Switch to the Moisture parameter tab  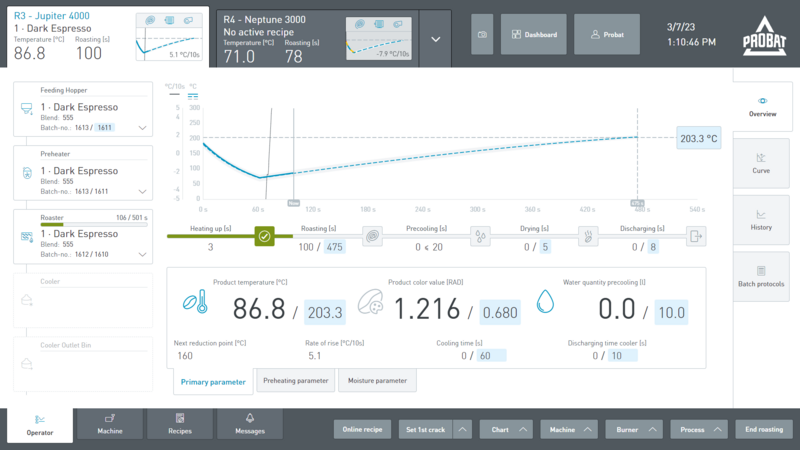377,380
